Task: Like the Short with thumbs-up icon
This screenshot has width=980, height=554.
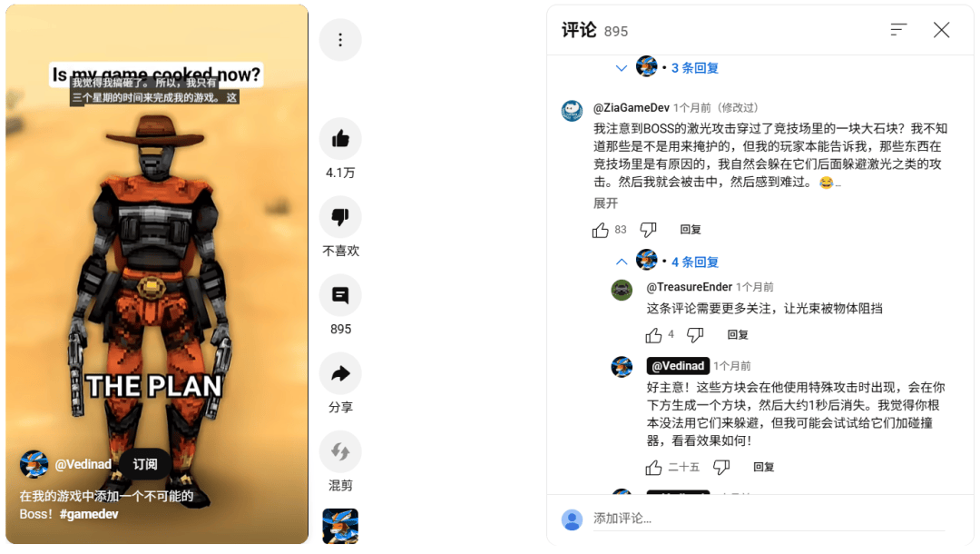Action: point(340,139)
